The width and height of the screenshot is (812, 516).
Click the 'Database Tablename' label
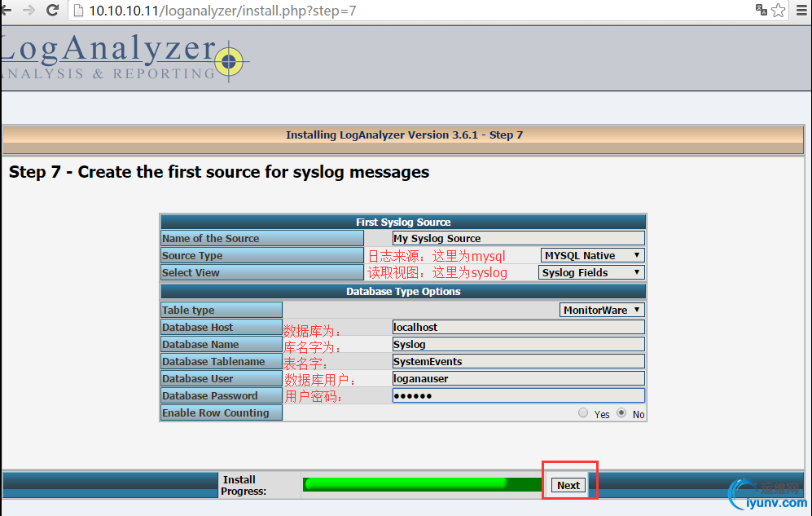coord(213,362)
